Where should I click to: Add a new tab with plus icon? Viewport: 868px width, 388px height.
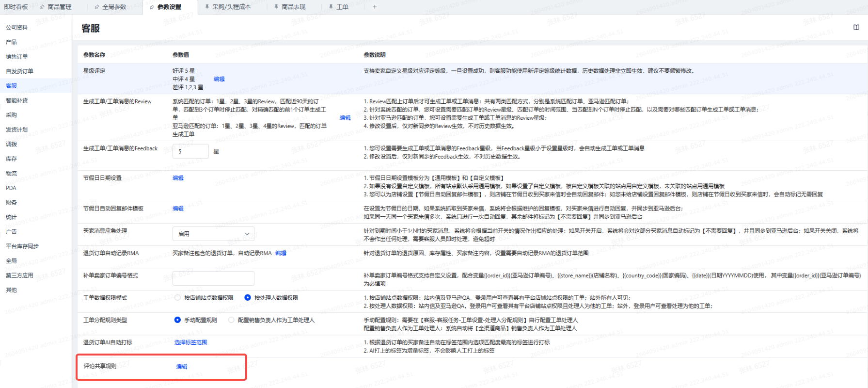(374, 7)
